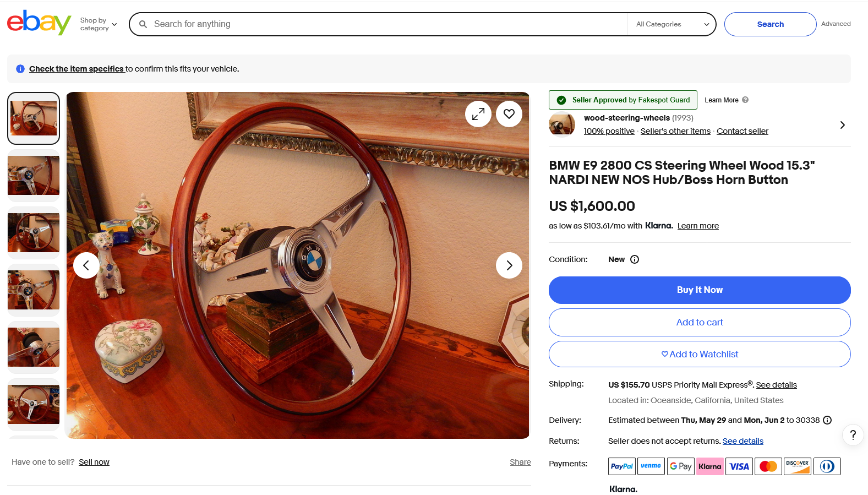Click the item title BMW E9 2800 CS
This screenshot has width=868, height=495.
[x=682, y=172]
